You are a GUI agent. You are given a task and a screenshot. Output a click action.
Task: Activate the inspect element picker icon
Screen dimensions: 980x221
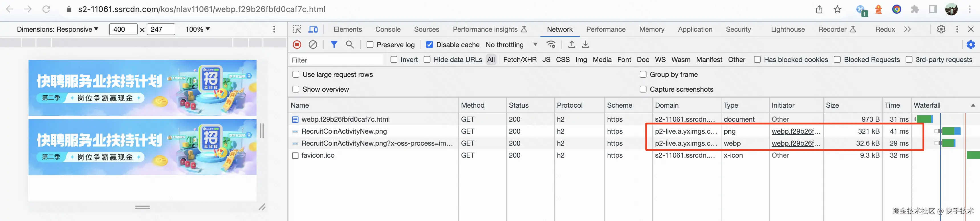297,29
